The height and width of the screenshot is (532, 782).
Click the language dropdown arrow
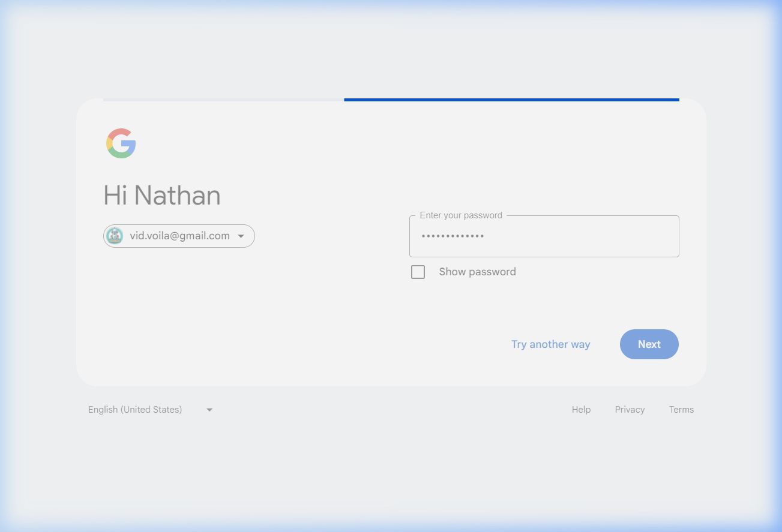[209, 410]
